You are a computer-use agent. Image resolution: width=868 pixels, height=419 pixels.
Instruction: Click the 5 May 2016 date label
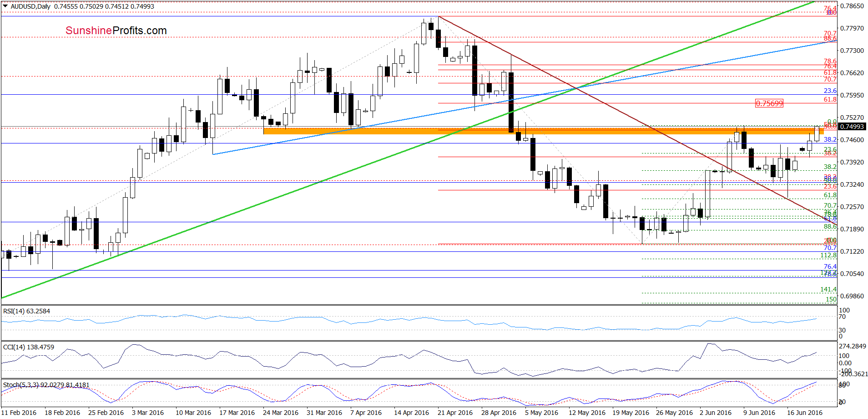coord(541,413)
